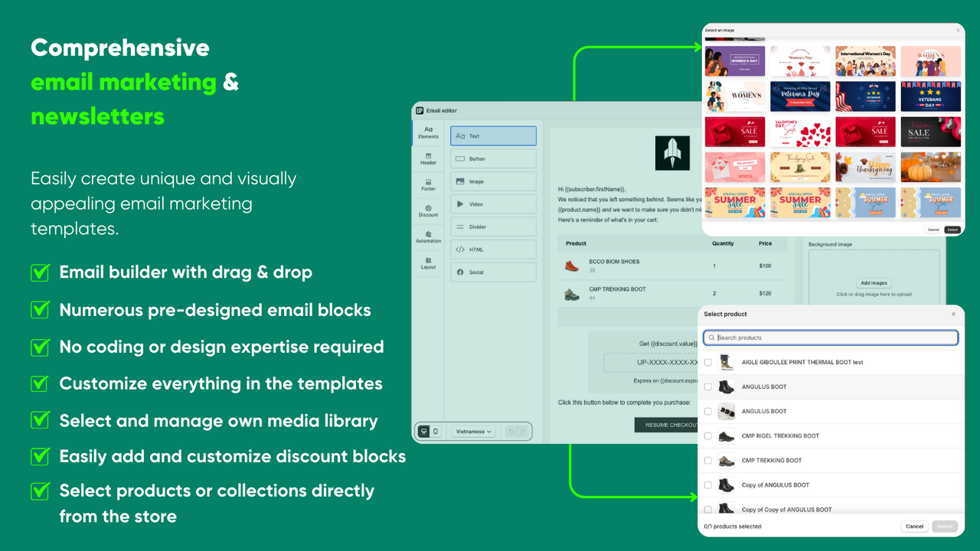Open the Footer tab in Email editor sidebar
Image resolution: width=980 pixels, height=551 pixels.
pos(428,184)
